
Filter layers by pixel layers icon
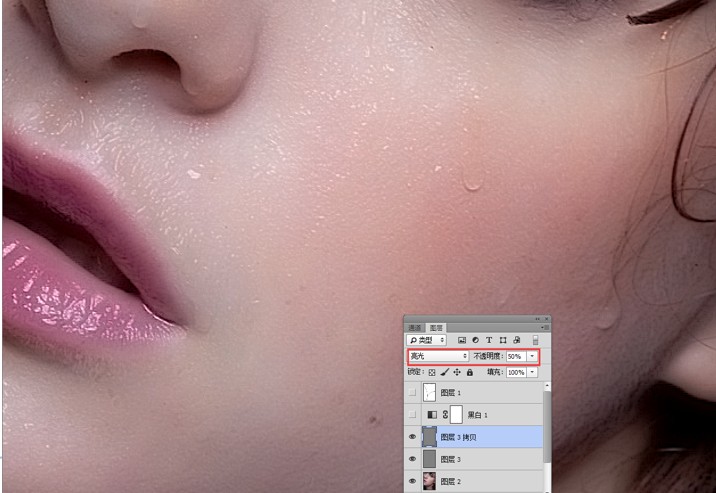[x=462, y=340]
